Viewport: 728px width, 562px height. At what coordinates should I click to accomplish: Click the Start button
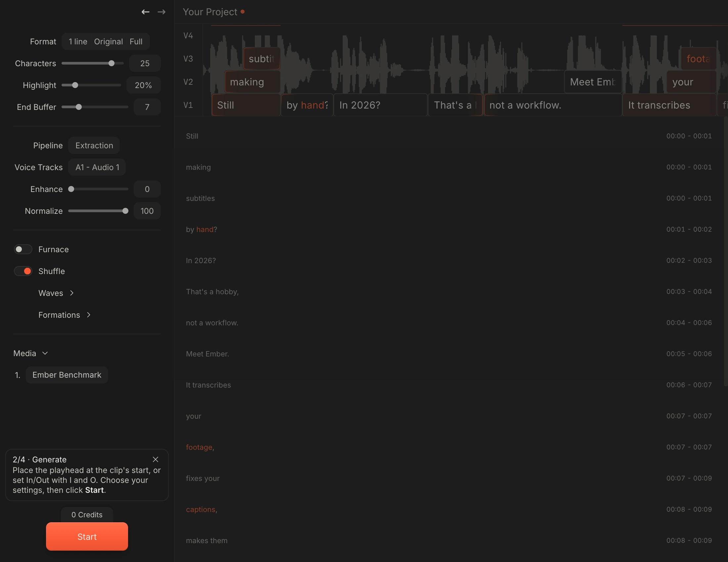[x=87, y=537]
